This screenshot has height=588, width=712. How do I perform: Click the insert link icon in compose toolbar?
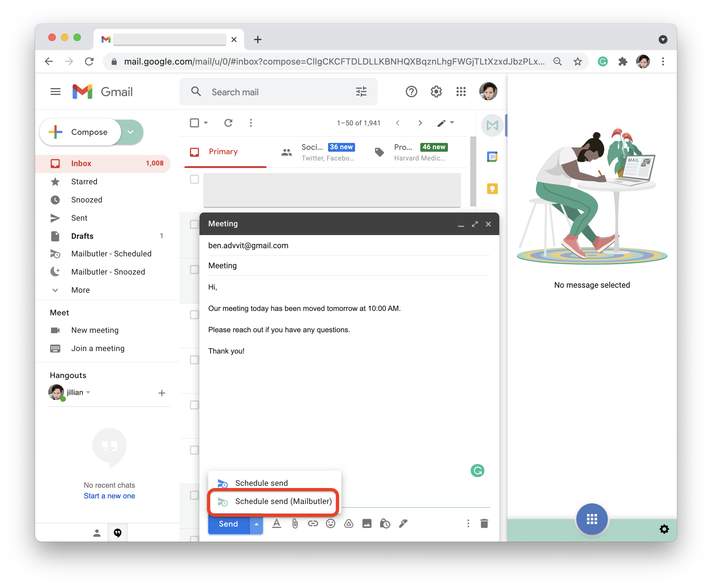pyautogui.click(x=312, y=523)
